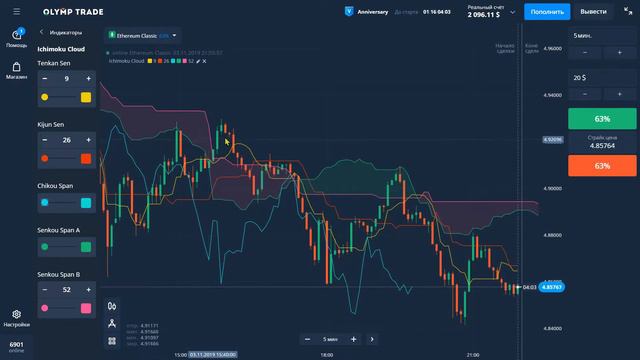The height and width of the screenshot is (360, 640).
Task: Click current price label 4.85767
Action: (551, 287)
